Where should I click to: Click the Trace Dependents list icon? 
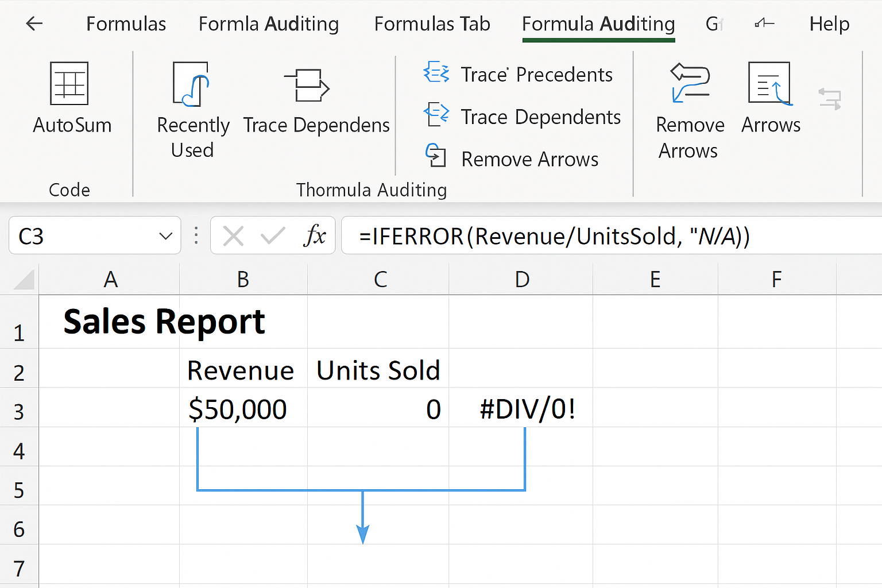pyautogui.click(x=436, y=114)
